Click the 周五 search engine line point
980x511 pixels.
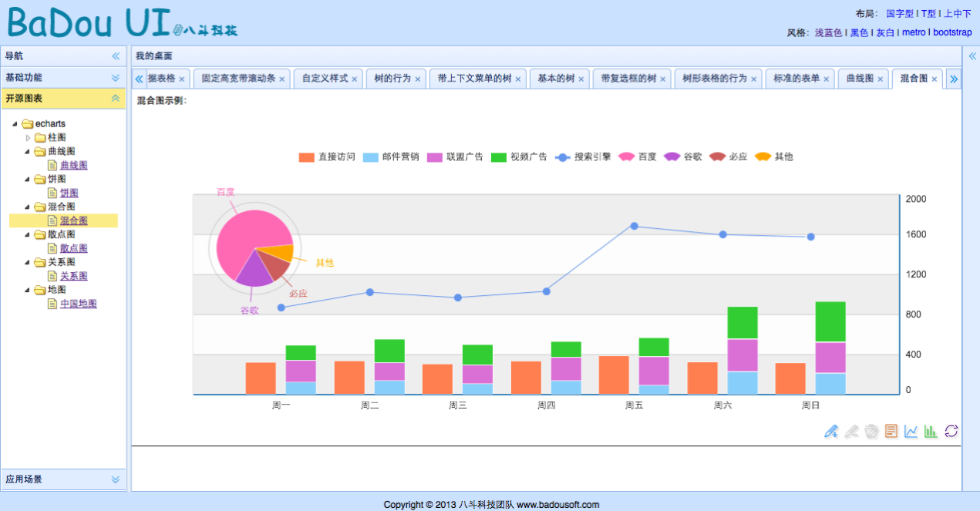click(x=634, y=226)
